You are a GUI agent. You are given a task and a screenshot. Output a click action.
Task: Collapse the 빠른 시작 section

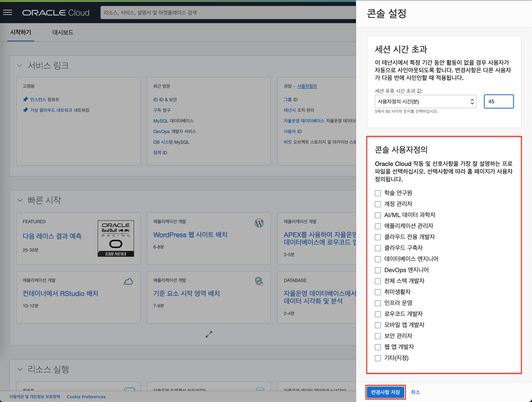click(20, 200)
